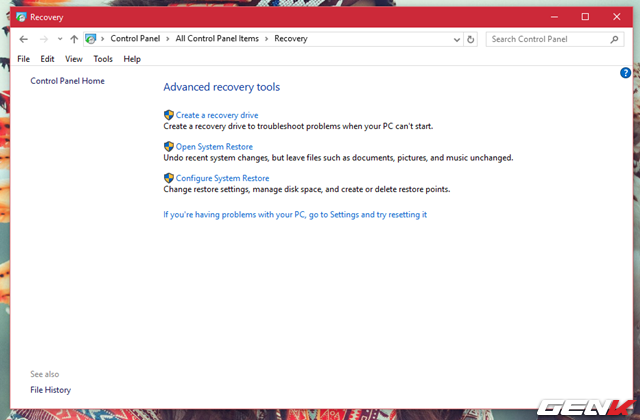Open File History under See also
This screenshot has width=640, height=420.
pos(51,390)
